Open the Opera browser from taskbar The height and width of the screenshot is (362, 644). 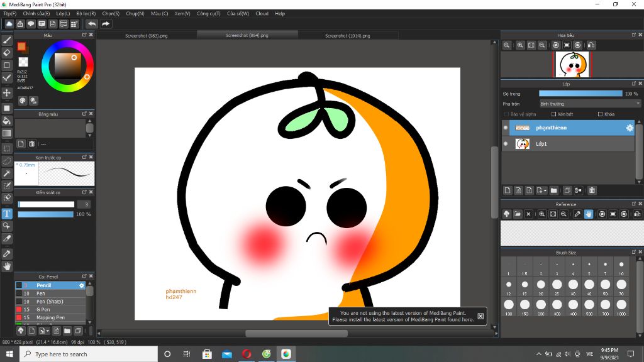[247, 354]
